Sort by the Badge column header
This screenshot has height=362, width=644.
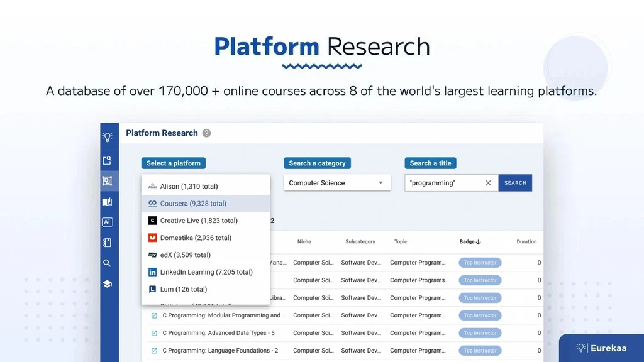coord(470,242)
